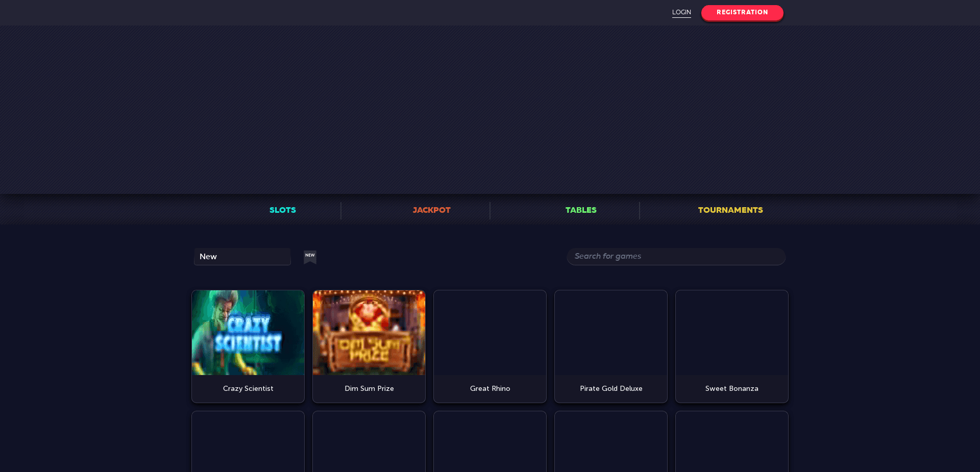Click the Great Rhino title label
The height and width of the screenshot is (472, 980).
pos(489,388)
